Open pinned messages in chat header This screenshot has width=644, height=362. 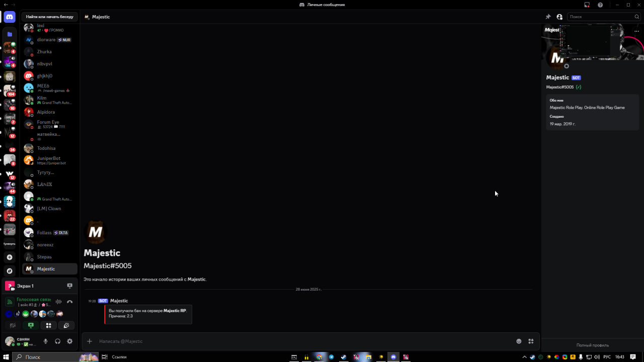[x=548, y=17]
